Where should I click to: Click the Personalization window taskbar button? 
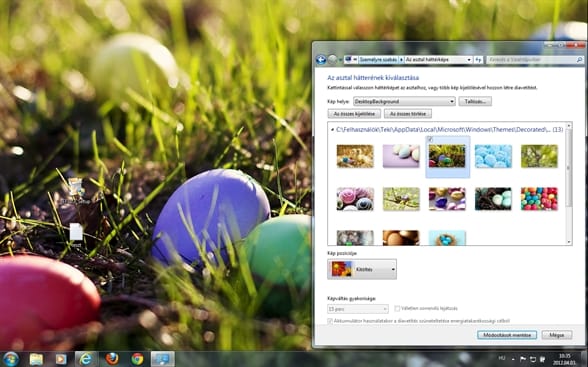coord(163,359)
